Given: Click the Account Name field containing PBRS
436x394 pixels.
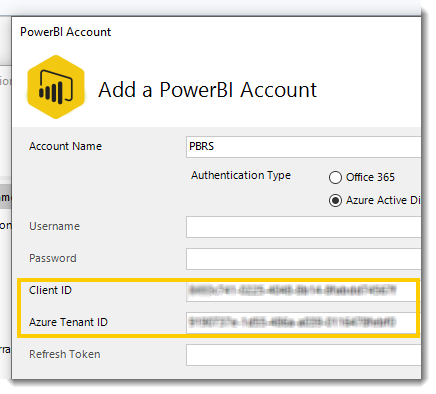Looking at the screenshot, I should 303,147.
